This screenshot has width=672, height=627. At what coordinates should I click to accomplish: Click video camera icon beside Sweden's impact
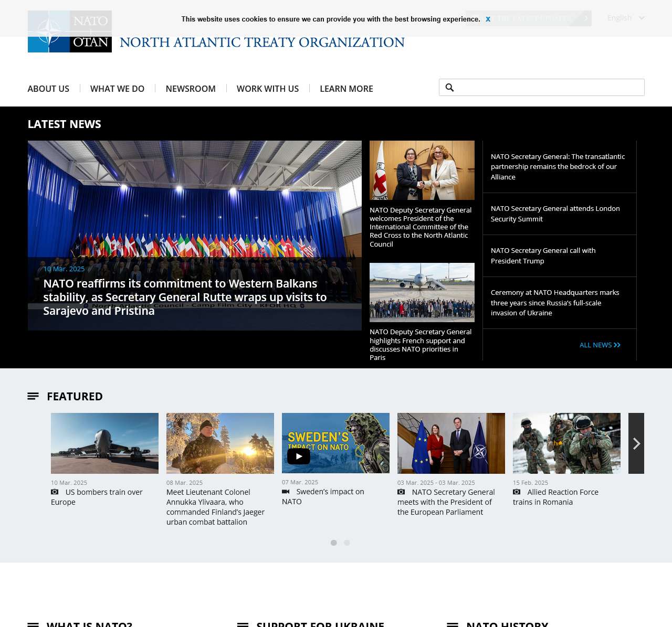click(286, 491)
